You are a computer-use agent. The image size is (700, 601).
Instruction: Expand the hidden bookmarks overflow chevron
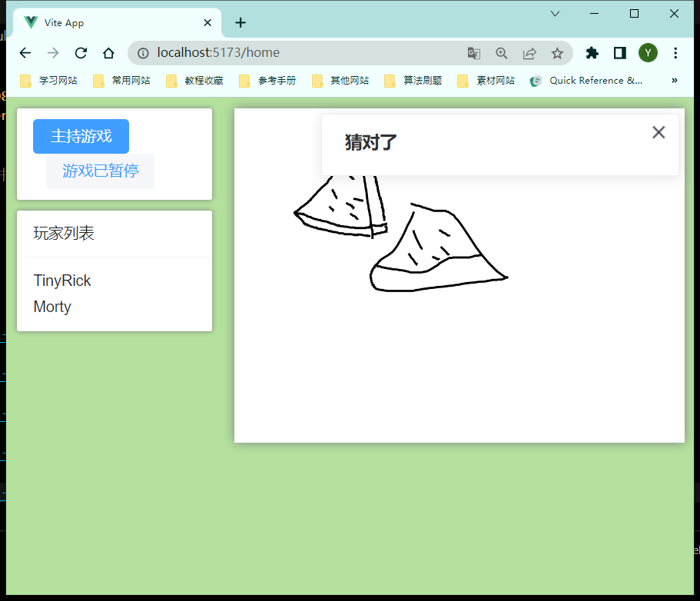[675, 80]
